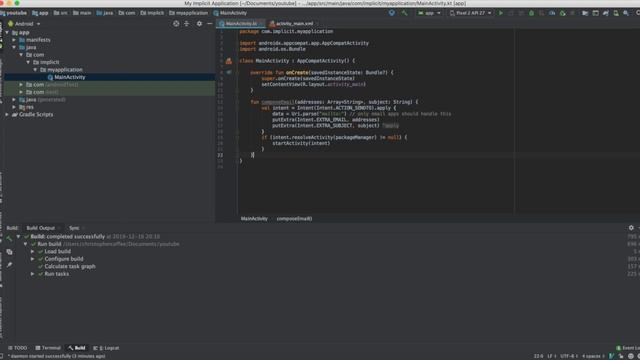Expand the Run tasks step

(x=32, y=274)
